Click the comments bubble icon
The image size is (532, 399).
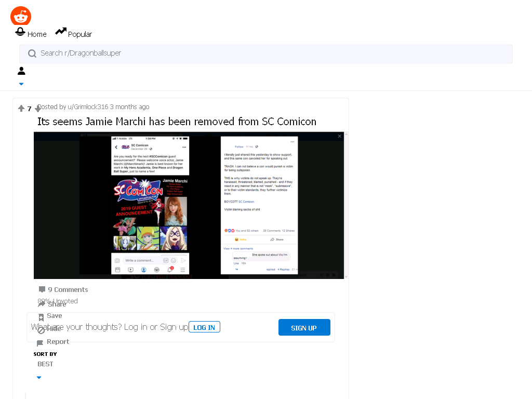click(42, 289)
